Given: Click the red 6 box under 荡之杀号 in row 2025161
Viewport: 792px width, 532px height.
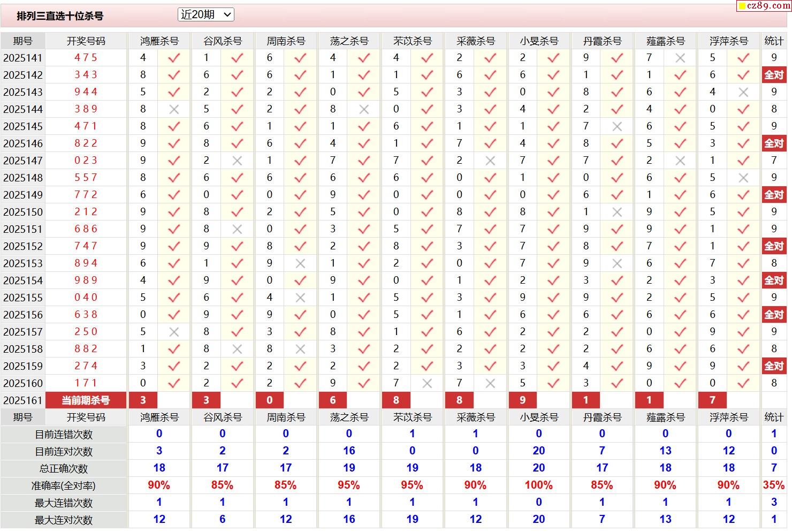Looking at the screenshot, I should coord(333,400).
